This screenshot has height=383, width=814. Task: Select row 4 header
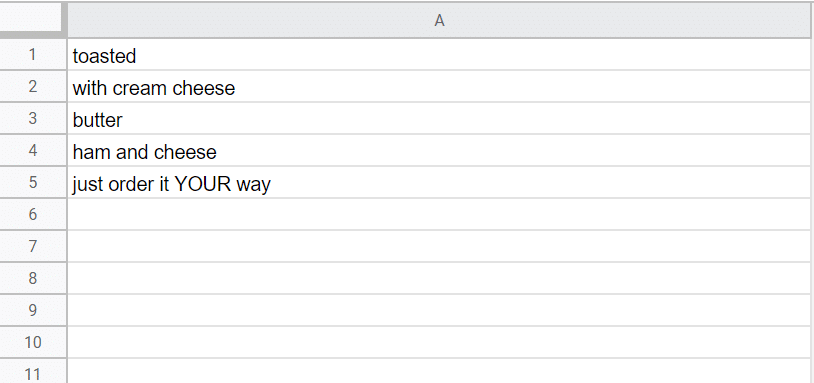pos(33,151)
